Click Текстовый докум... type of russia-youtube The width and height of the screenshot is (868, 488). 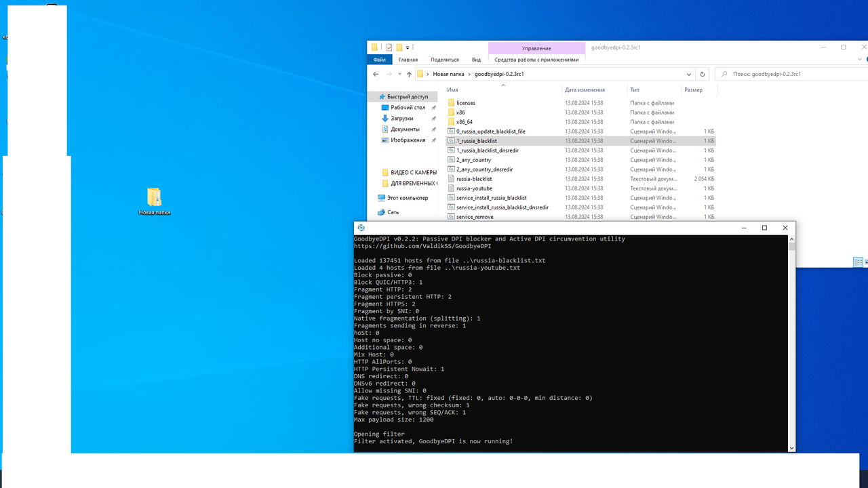click(x=654, y=188)
